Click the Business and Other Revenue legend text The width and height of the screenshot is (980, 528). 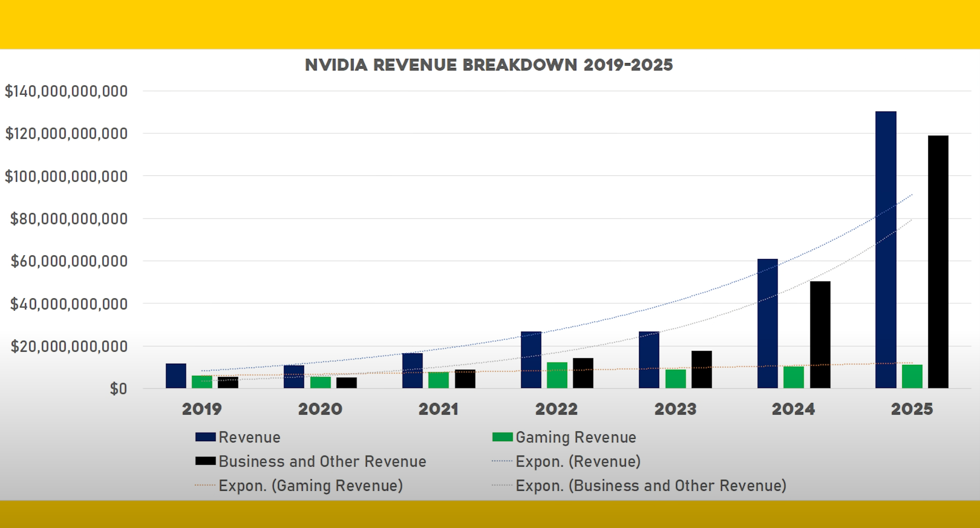coord(323,462)
